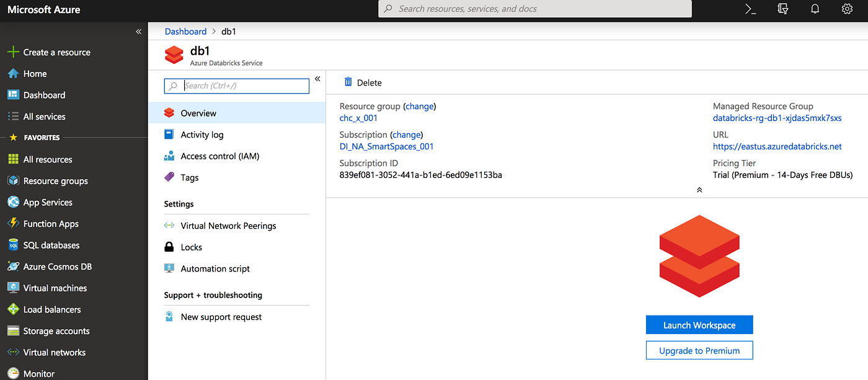Select the Tags blade for db1
Image resolution: width=868 pixels, height=380 pixels.
188,177
